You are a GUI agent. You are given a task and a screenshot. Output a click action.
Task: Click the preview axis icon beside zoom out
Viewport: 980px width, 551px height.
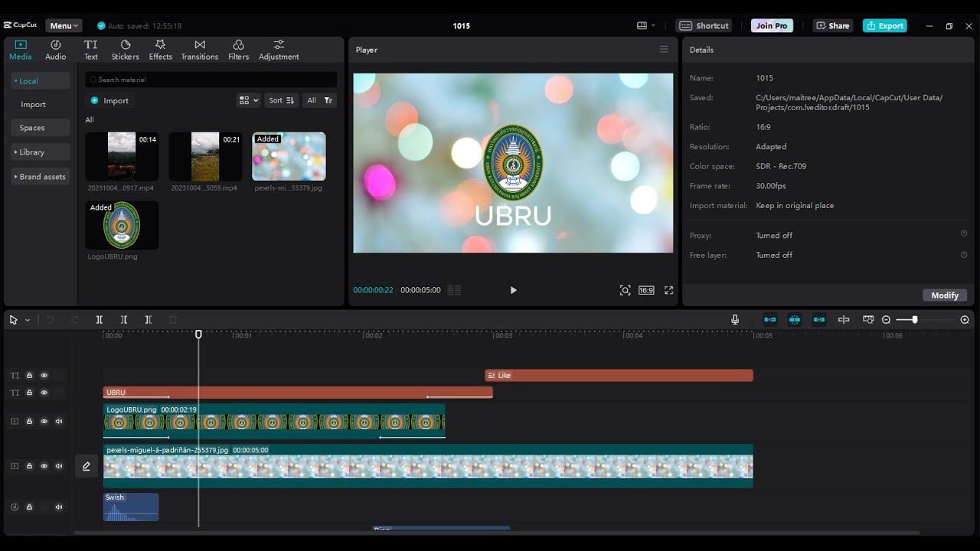pos(868,320)
